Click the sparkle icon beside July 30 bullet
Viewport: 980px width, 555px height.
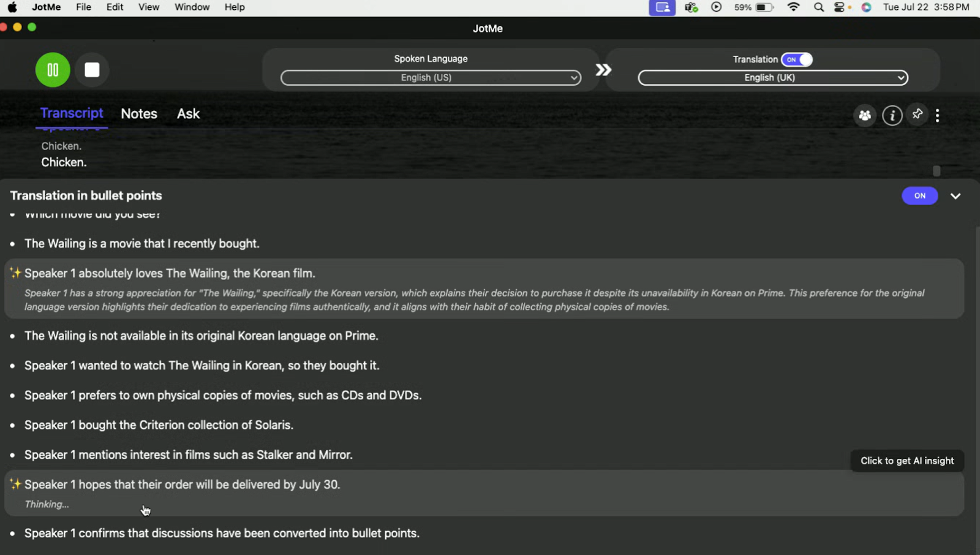click(15, 485)
